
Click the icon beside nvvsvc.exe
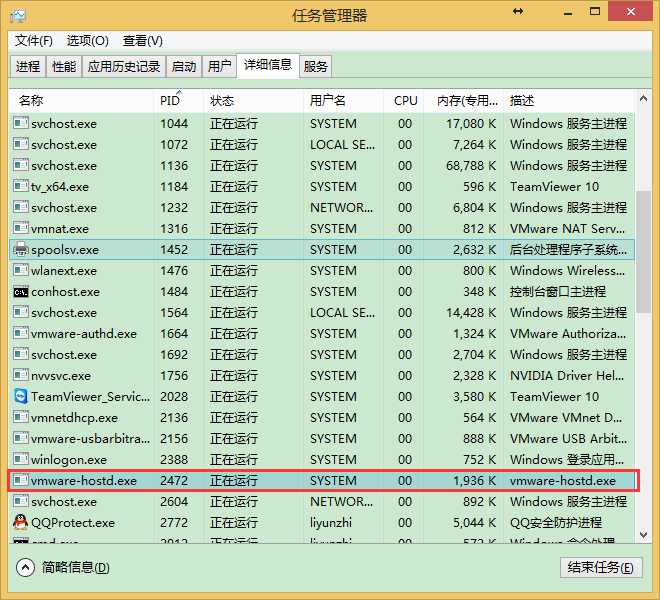(x=21, y=375)
